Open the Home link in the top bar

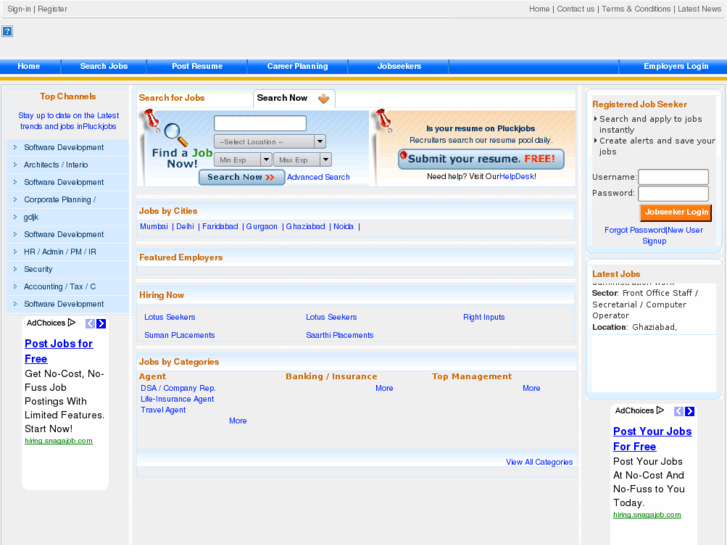click(539, 9)
